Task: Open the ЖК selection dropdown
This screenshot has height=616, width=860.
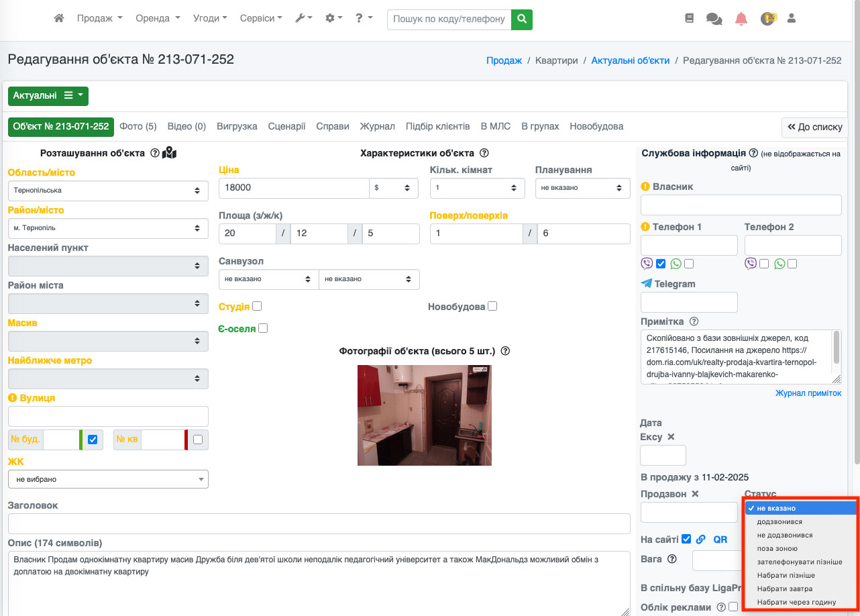Action: click(x=108, y=479)
